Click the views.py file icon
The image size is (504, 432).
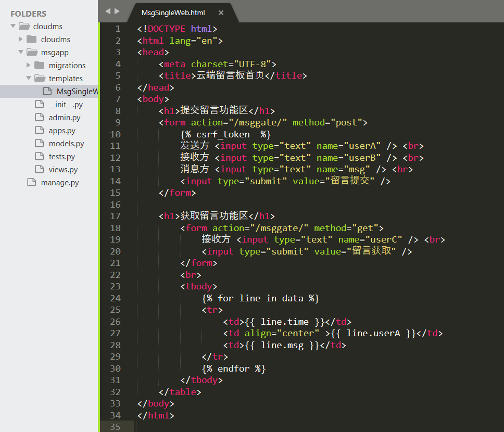tap(39, 169)
